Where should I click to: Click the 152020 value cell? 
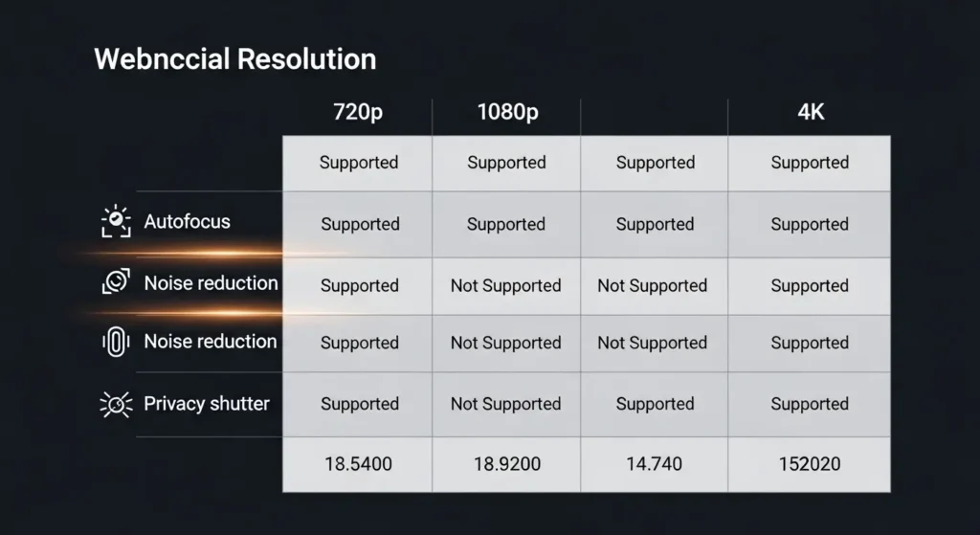[810, 464]
